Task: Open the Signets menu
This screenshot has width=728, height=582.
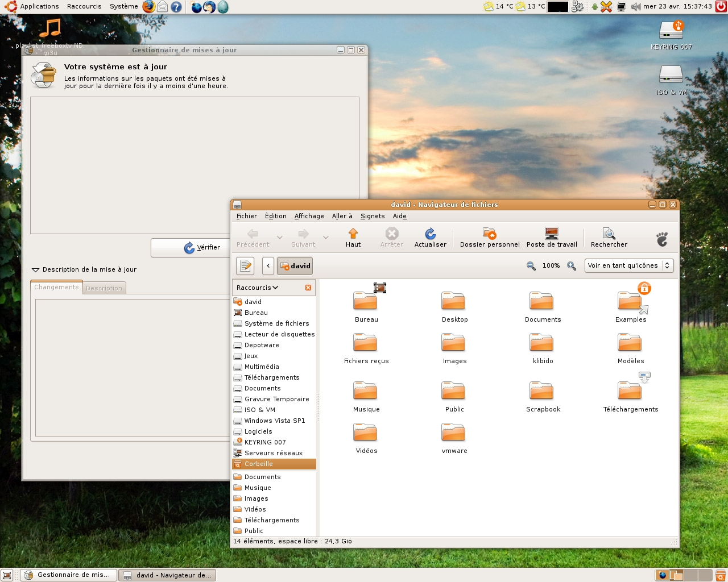Action: point(373,216)
